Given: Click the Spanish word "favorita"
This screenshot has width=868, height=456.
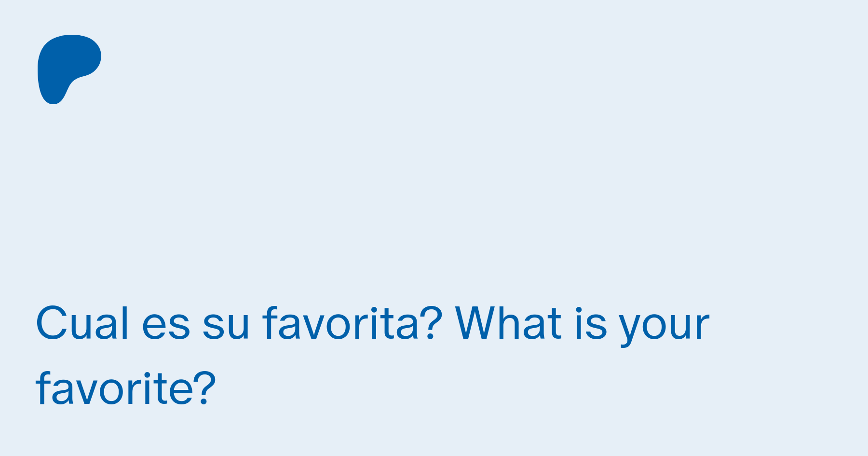Looking at the screenshot, I should coord(340,324).
